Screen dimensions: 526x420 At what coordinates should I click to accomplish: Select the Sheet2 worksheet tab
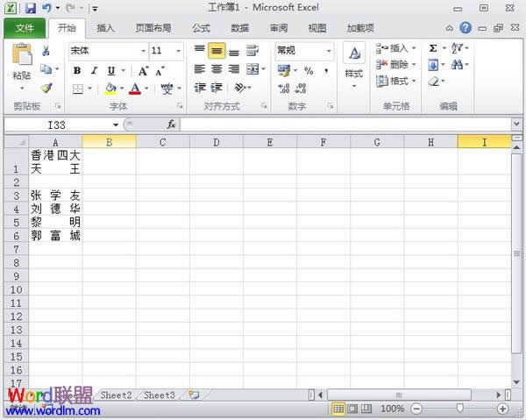[x=116, y=395]
